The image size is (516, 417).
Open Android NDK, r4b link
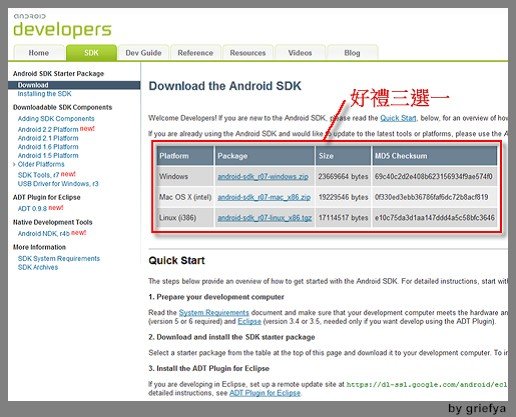point(43,234)
